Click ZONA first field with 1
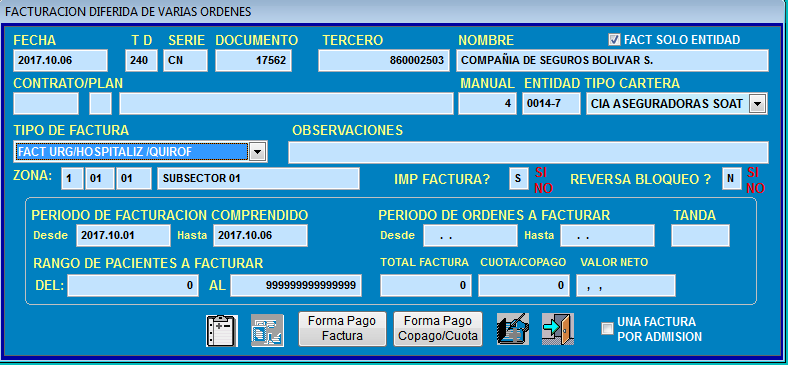This screenshot has width=788, height=365. (72, 178)
